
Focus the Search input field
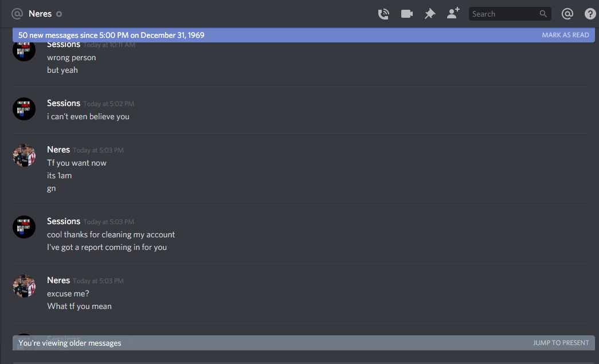510,14
